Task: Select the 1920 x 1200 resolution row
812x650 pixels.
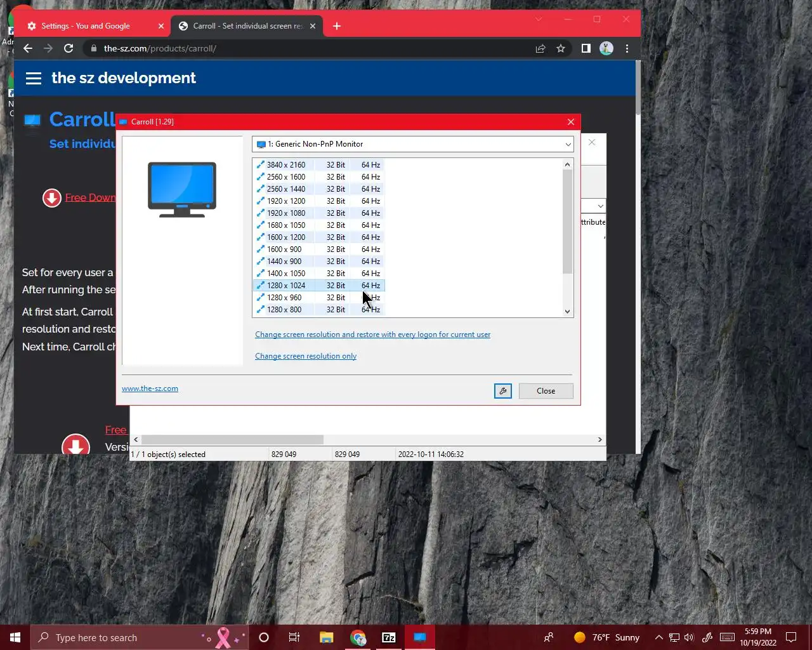Action: [x=318, y=201]
